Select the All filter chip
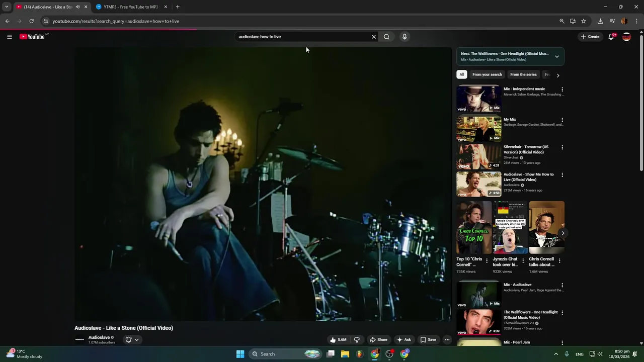This screenshot has width=644, height=362. pos(461,74)
